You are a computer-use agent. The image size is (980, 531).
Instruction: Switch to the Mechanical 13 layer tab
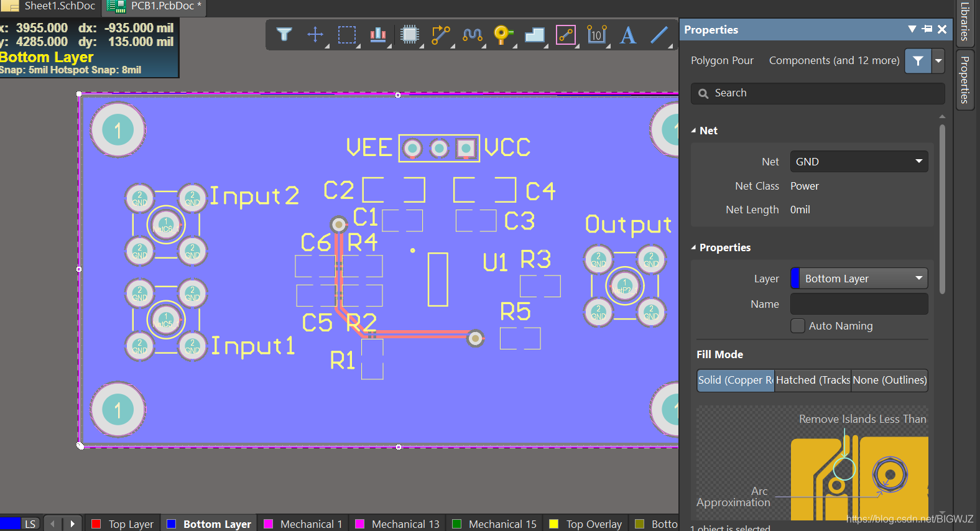tap(397, 524)
